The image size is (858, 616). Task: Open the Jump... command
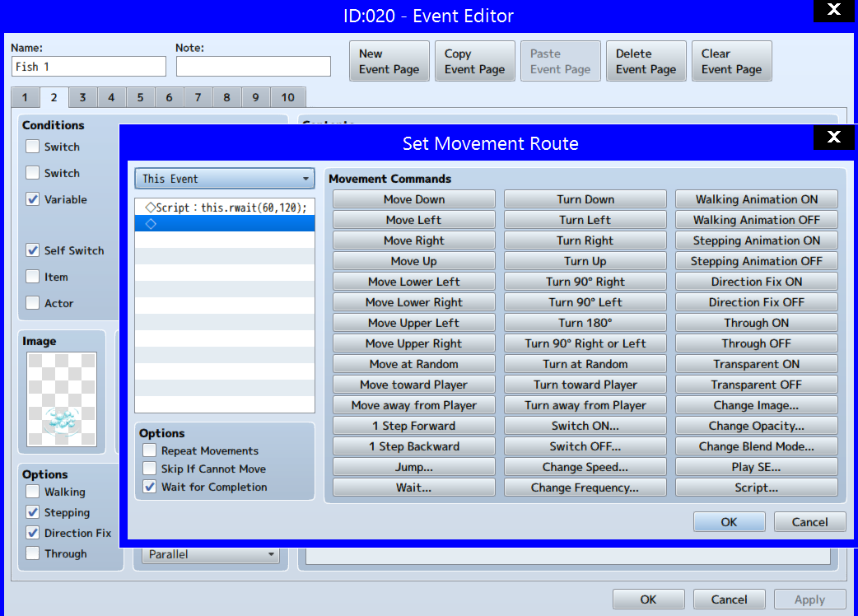tap(413, 467)
